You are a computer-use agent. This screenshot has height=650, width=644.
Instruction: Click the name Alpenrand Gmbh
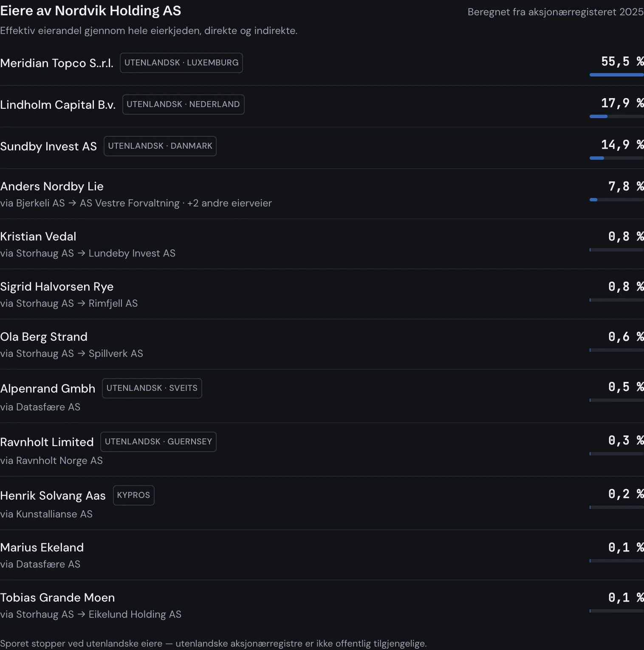tap(48, 389)
